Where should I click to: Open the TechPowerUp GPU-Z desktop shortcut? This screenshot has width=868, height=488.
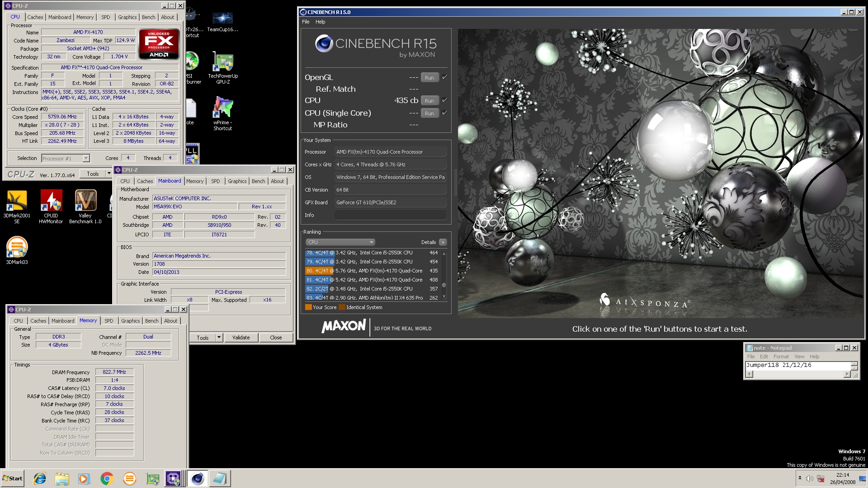223,68
